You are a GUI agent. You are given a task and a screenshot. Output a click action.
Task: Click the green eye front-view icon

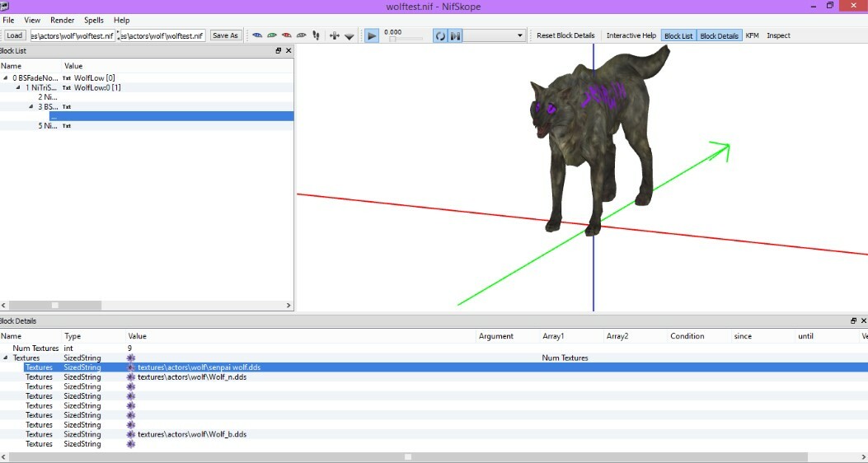pos(272,35)
